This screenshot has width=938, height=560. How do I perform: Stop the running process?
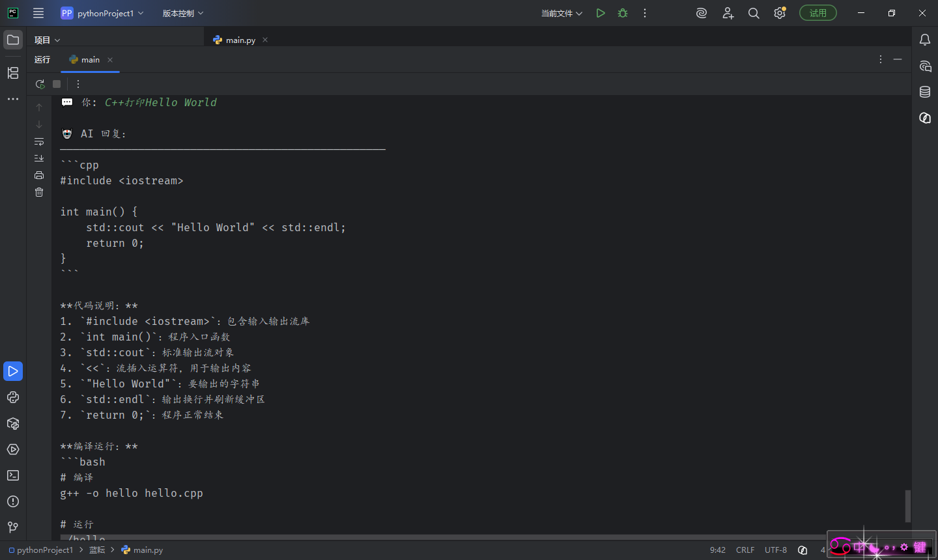click(57, 84)
